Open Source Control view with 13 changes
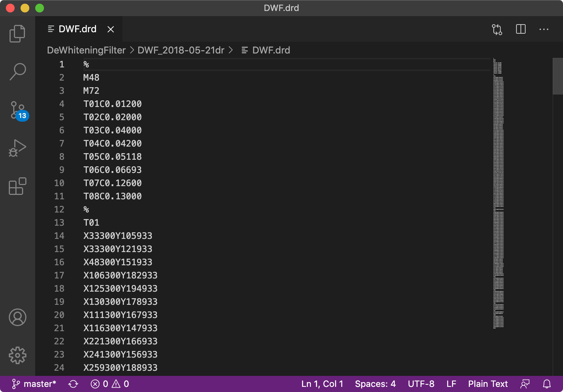The image size is (563, 392). [x=18, y=110]
